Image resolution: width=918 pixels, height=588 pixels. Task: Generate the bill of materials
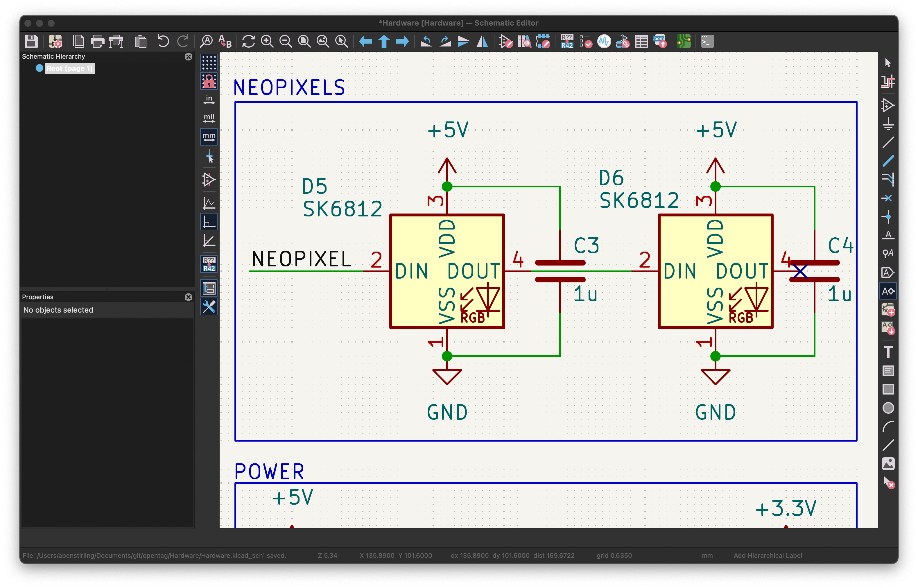coord(660,41)
